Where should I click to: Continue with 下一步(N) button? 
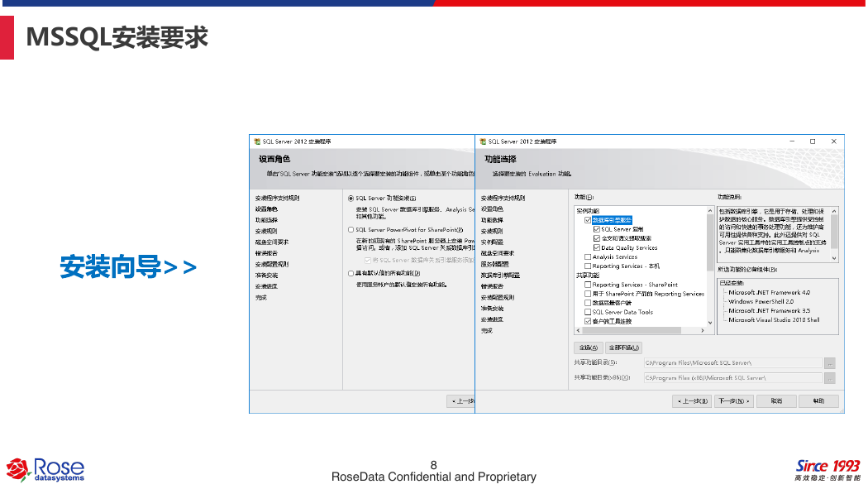point(734,401)
